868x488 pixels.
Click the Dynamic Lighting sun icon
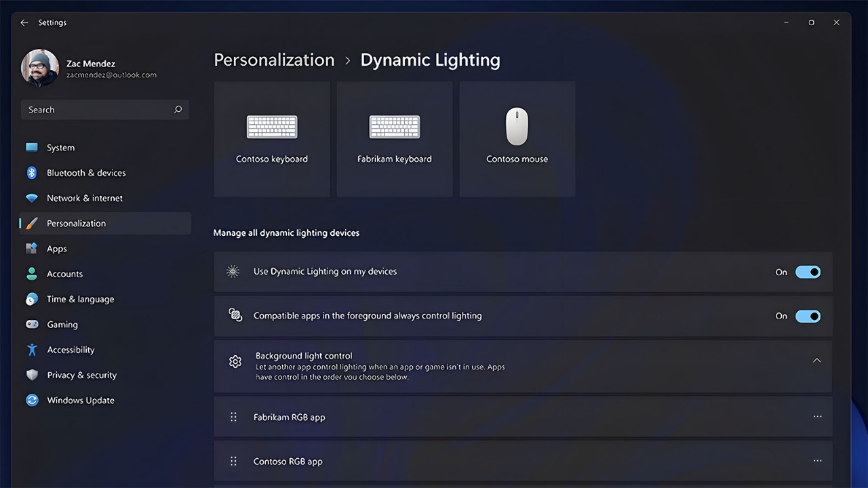coord(233,271)
